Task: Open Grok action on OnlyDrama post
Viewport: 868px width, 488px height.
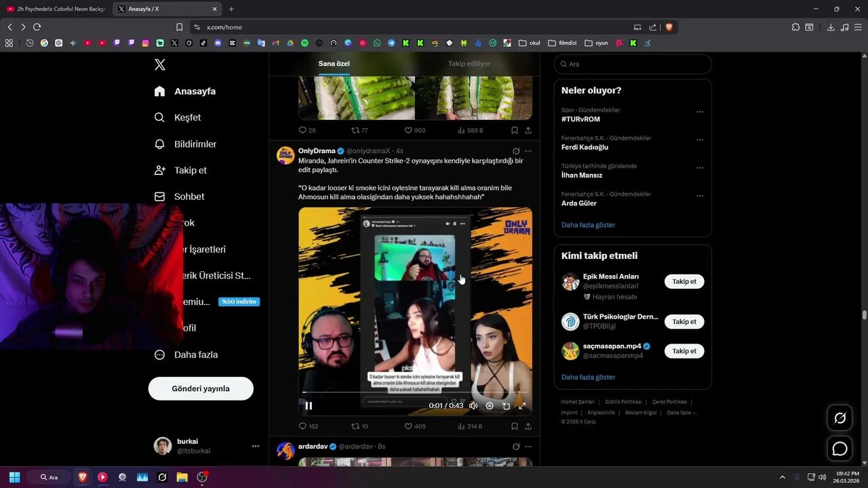Action: click(516, 151)
